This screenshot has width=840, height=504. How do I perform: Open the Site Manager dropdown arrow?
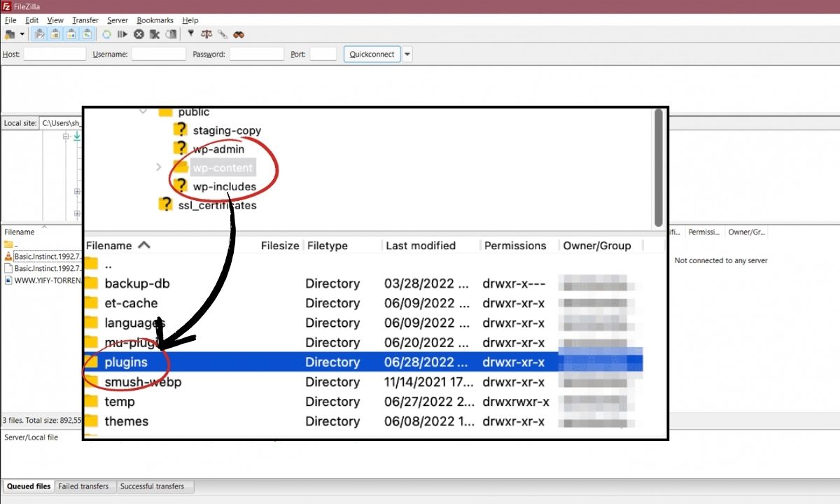[22, 34]
